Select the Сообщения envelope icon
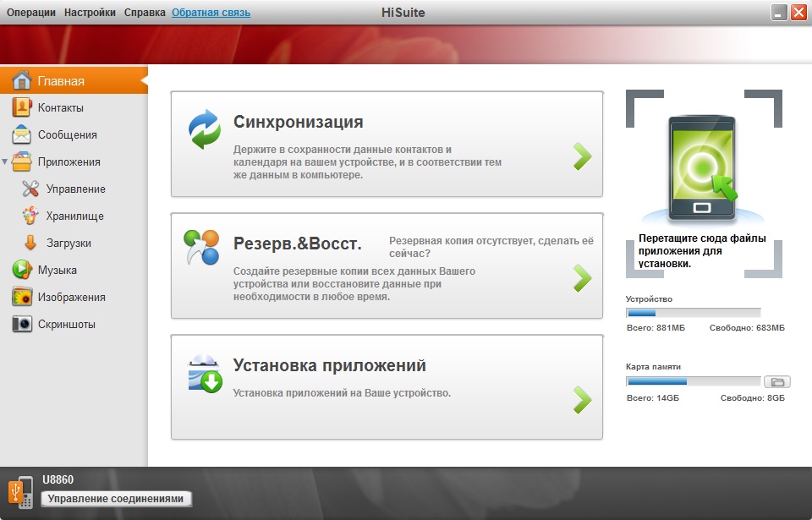Viewport: 812px width, 520px height. 22,134
